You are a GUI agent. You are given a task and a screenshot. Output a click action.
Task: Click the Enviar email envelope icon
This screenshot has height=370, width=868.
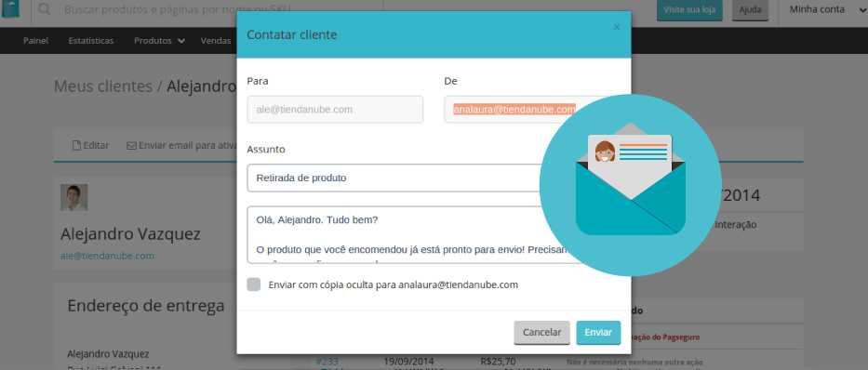[131, 146]
